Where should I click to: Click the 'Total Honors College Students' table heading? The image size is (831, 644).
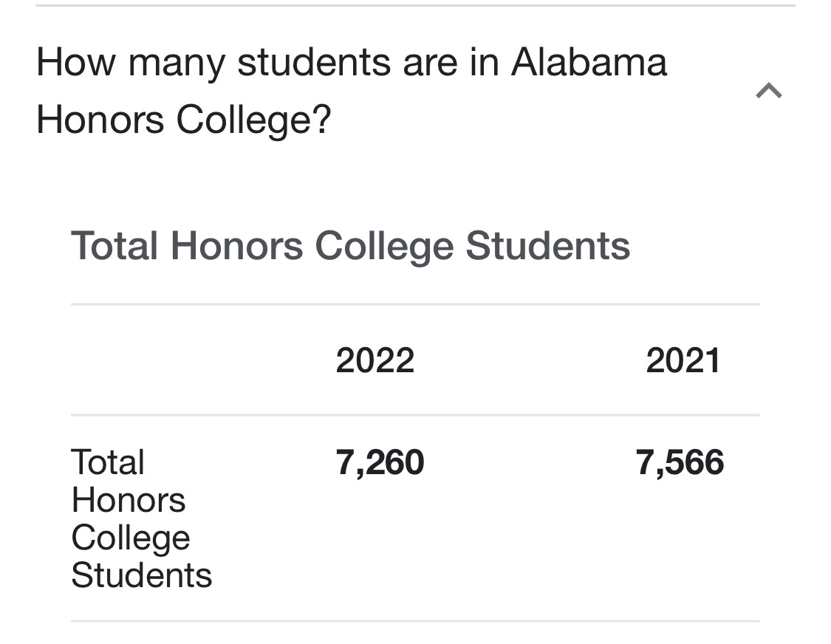350,247
